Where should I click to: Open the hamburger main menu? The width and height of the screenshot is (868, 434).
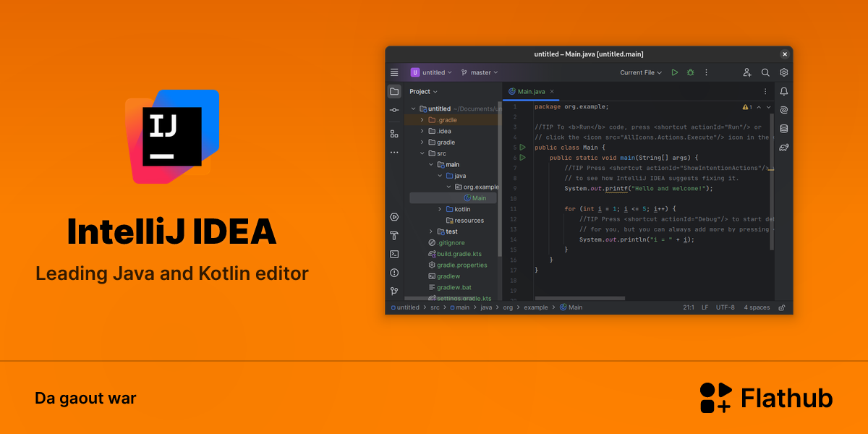[x=394, y=72]
